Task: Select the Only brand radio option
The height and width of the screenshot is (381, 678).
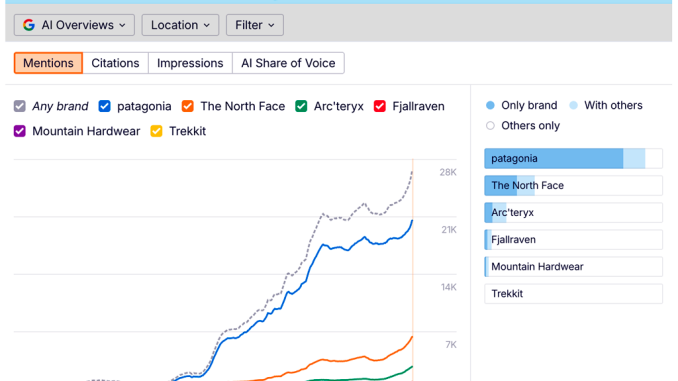Action: (x=490, y=105)
